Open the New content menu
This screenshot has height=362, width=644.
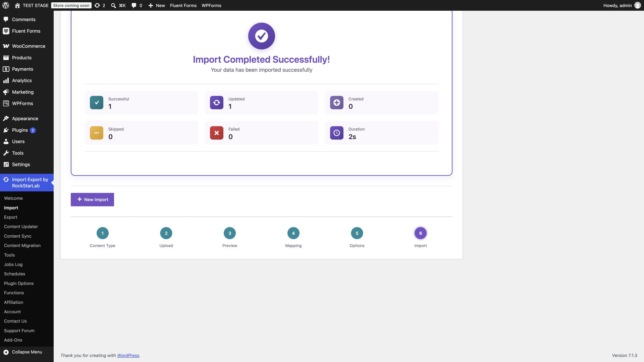[x=157, y=5]
